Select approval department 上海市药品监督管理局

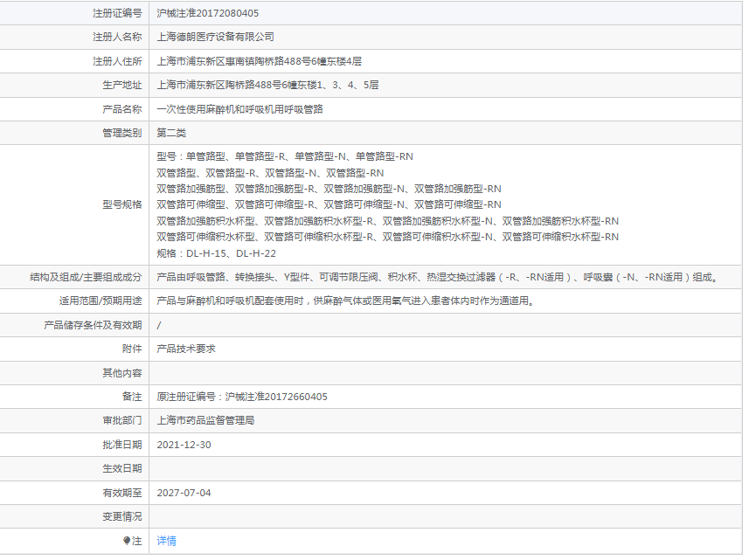[x=205, y=420]
